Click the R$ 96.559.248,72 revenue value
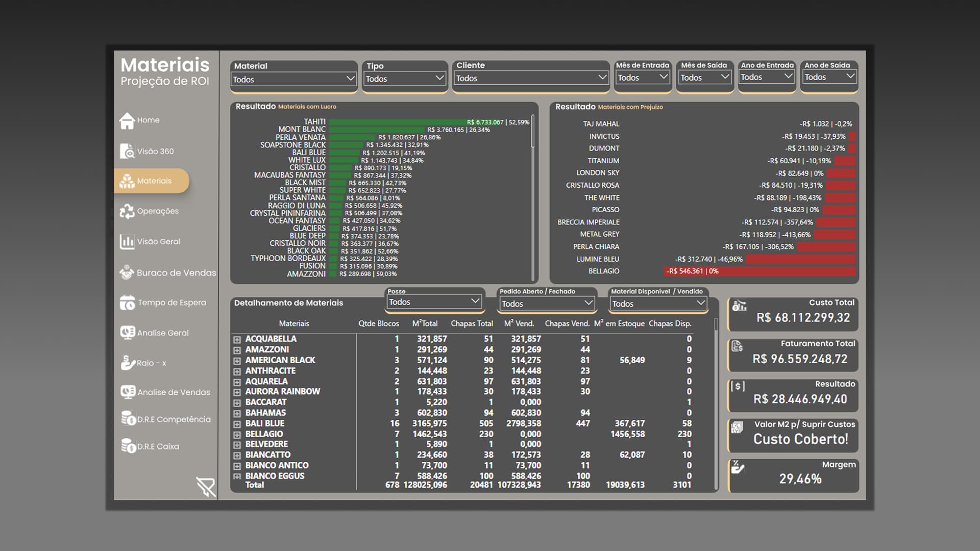This screenshot has height=551, width=980. click(x=800, y=359)
